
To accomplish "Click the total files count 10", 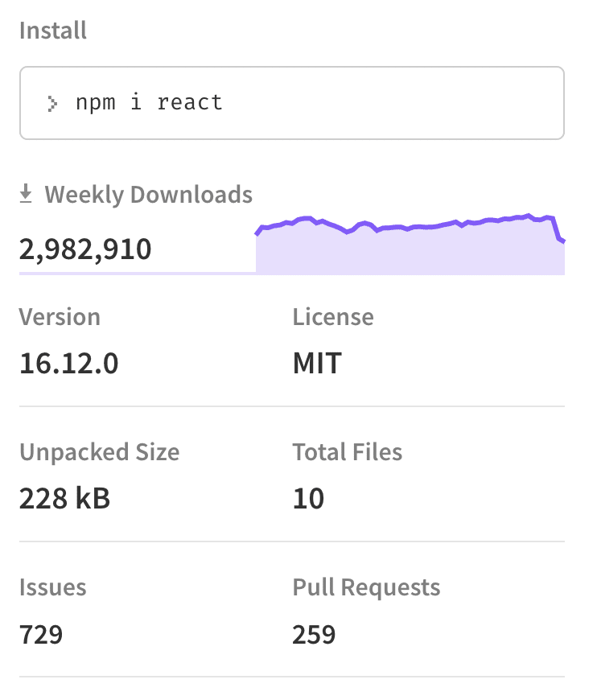I will pyautogui.click(x=308, y=499).
